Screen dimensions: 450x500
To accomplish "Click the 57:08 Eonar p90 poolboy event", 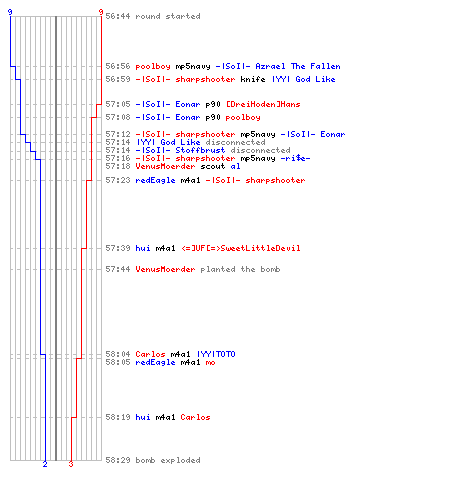I will [x=183, y=117].
